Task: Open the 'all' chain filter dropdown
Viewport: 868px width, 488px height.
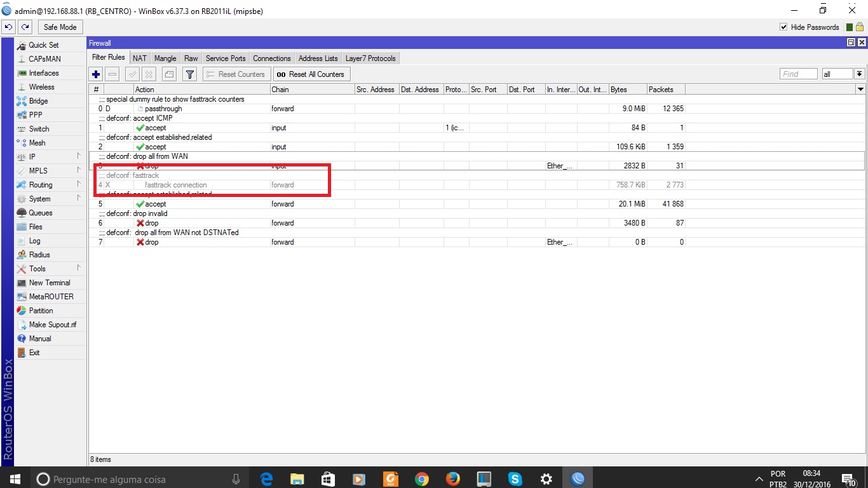Action: click(x=859, y=74)
